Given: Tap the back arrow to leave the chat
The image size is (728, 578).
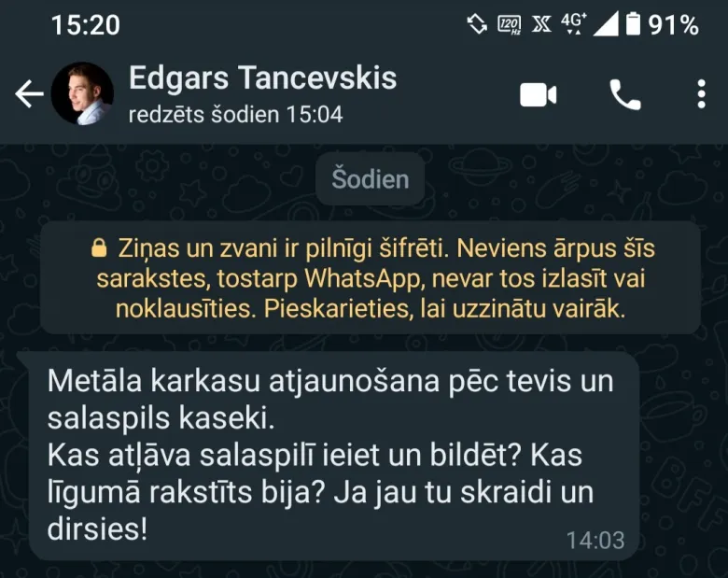Looking at the screenshot, I should pyautogui.click(x=29, y=94).
